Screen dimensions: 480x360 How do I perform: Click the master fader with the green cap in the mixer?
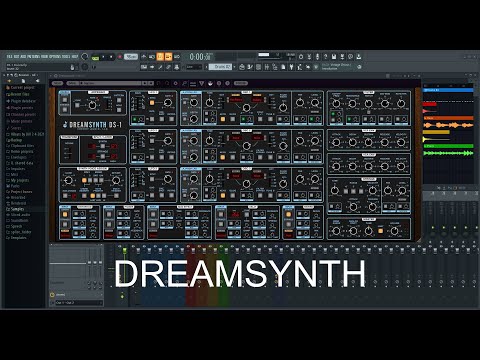point(125,250)
